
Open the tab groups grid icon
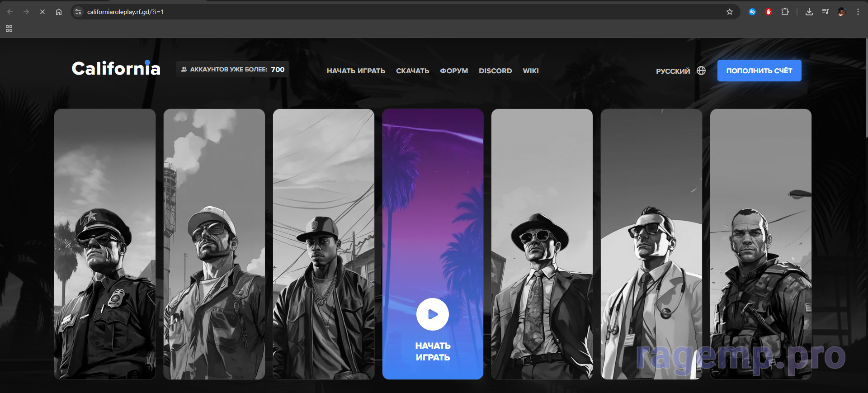click(9, 28)
